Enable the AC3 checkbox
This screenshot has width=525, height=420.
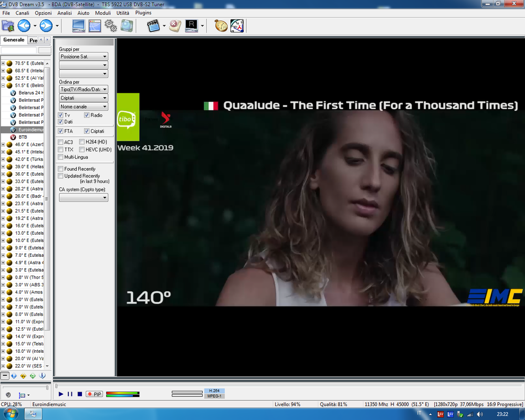pos(60,142)
